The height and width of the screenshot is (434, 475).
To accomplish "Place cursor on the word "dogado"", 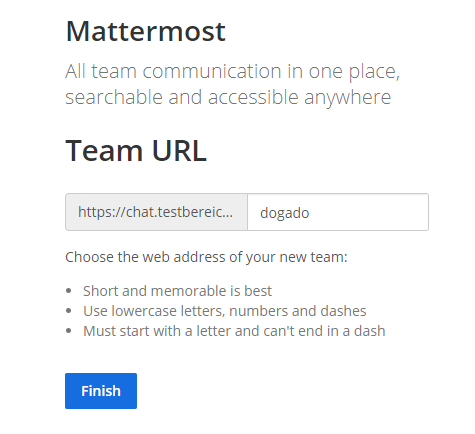I will [285, 213].
